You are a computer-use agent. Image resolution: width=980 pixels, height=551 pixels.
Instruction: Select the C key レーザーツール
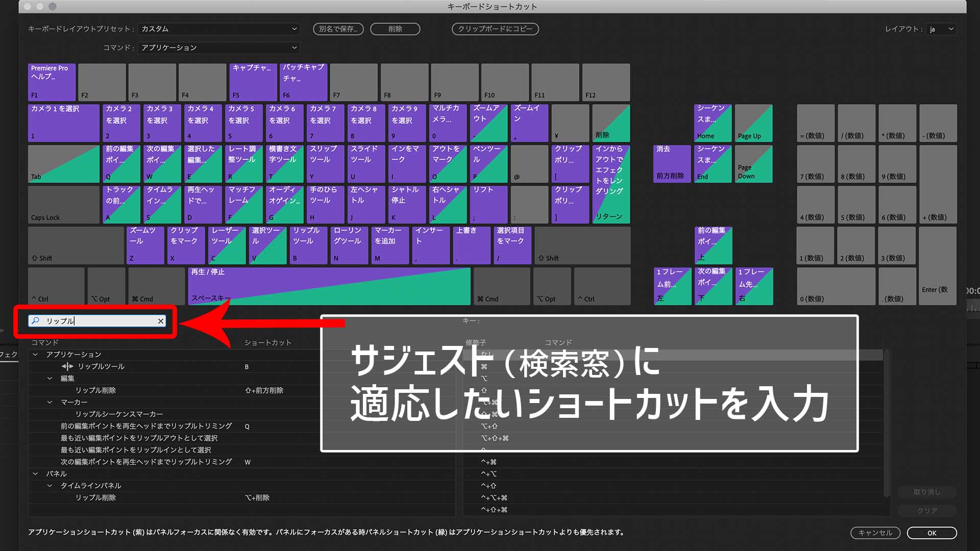click(227, 245)
